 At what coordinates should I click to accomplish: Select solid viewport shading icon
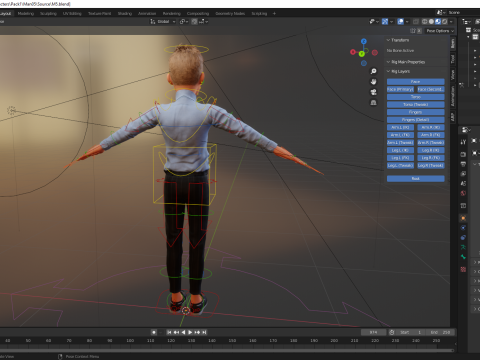pyautogui.click(x=431, y=21)
